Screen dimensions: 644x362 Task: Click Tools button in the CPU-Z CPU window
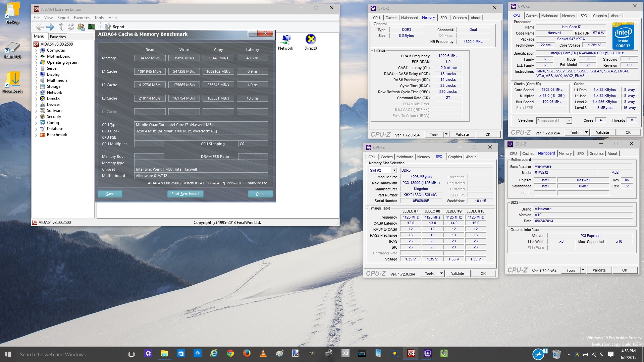pos(574,132)
